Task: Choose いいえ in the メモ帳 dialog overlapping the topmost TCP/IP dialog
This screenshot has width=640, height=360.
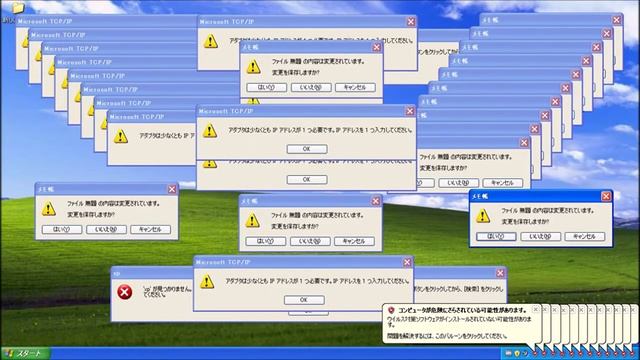Action: (311, 87)
